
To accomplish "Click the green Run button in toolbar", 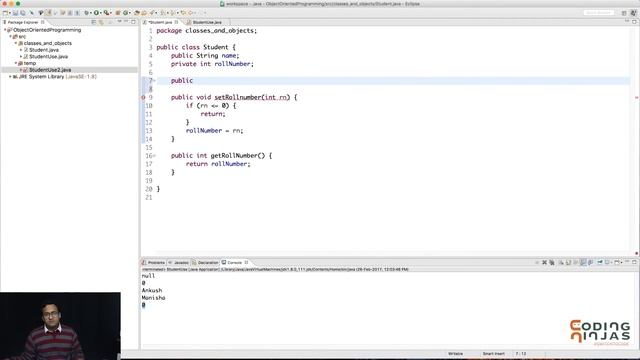I will 96,13.
